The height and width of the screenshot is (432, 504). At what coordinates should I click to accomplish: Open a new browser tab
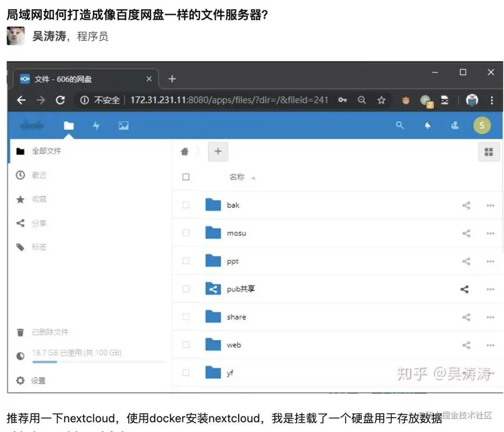(172, 79)
